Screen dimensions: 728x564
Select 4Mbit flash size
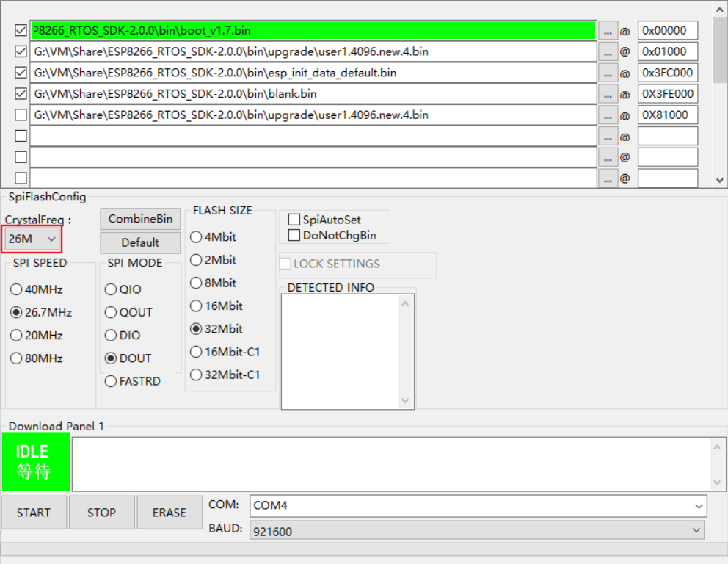[213, 237]
